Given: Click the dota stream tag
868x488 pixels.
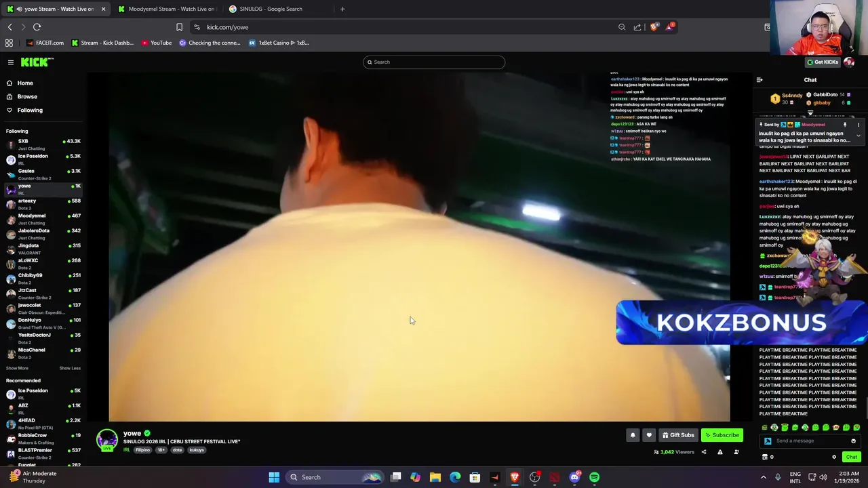Looking at the screenshot, I should click(177, 450).
